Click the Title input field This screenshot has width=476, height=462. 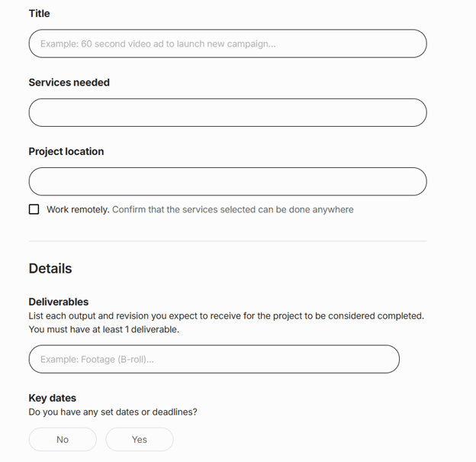(x=227, y=44)
